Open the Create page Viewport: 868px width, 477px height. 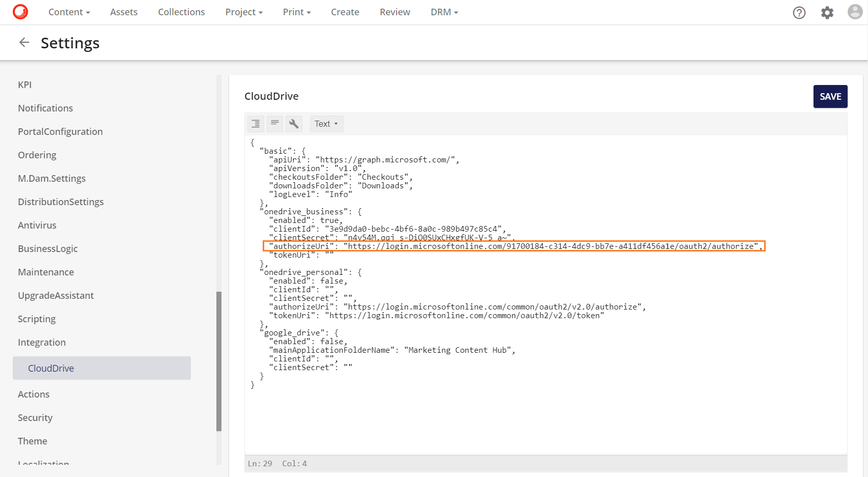[345, 12]
